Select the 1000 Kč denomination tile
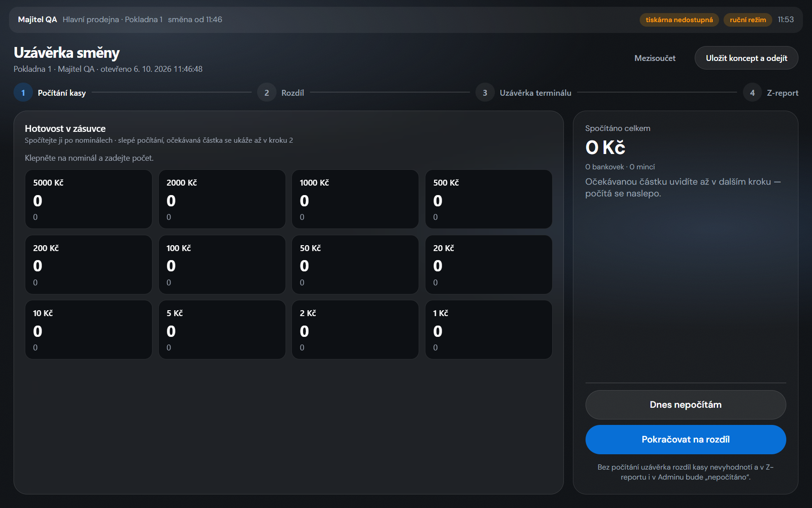This screenshot has width=812, height=508. (x=355, y=199)
